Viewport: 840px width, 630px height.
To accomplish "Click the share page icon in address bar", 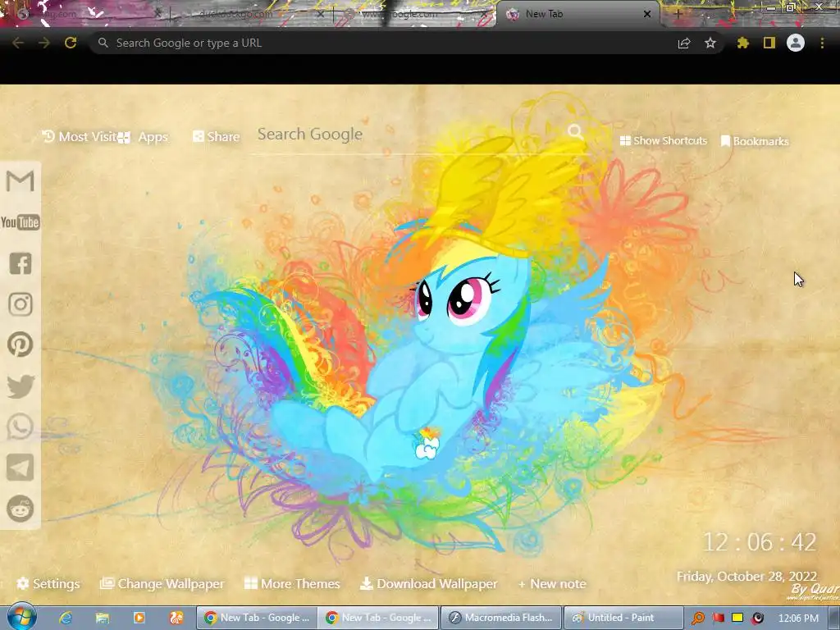I will (684, 43).
